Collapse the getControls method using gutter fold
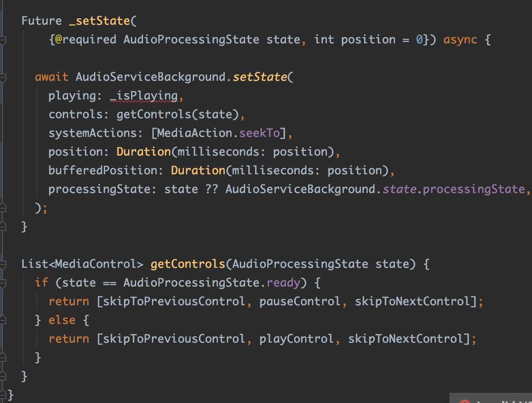The width and height of the screenshot is (532, 403). click(x=3, y=264)
